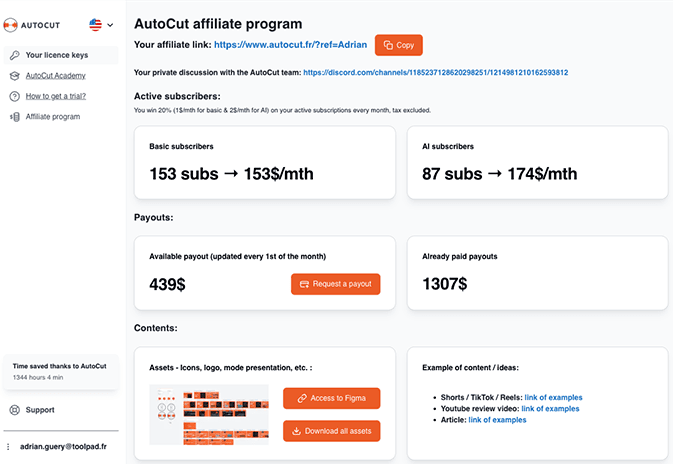
Task: Click the US flag language icon
Action: [95, 25]
